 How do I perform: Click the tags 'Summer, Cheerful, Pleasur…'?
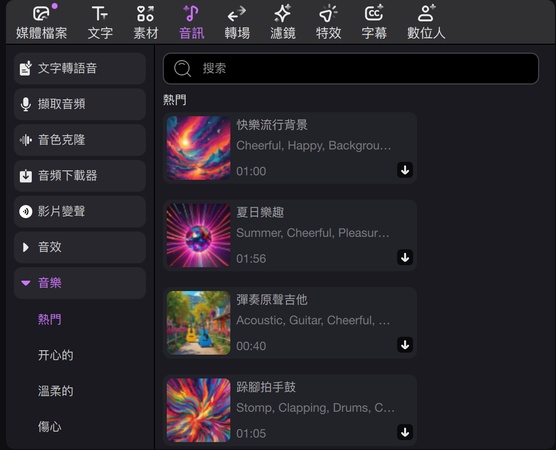[313, 233]
